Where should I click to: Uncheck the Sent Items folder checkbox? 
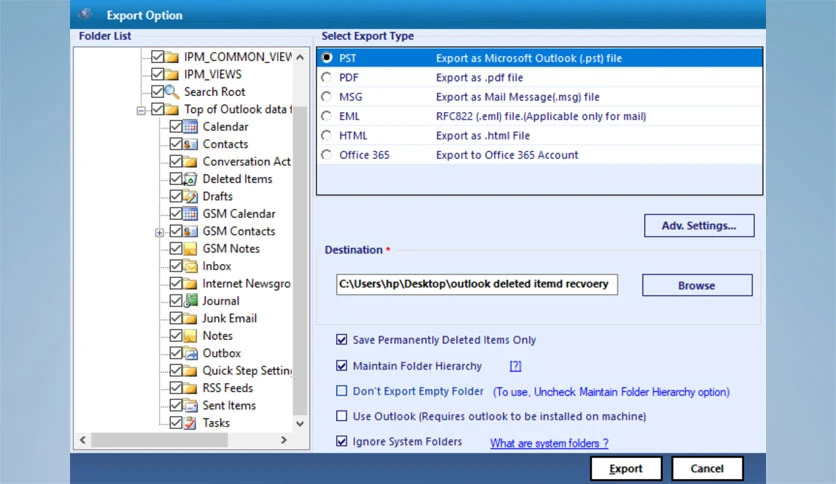tap(176, 405)
